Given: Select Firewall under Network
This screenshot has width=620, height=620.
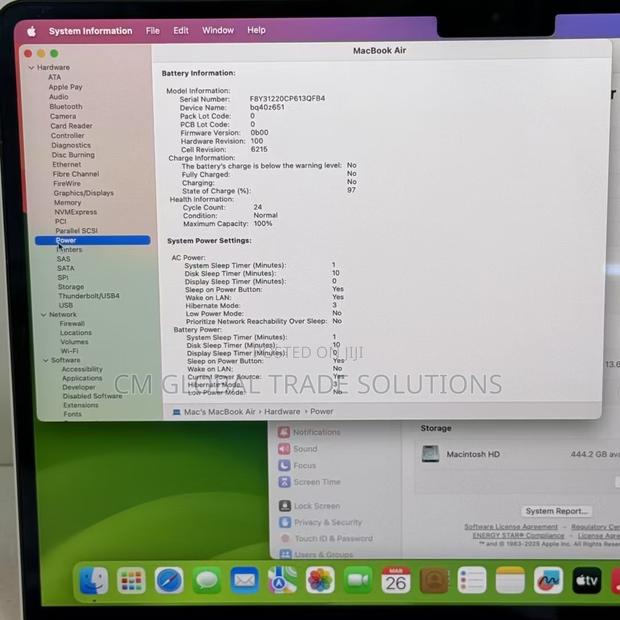Looking at the screenshot, I should click(72, 323).
